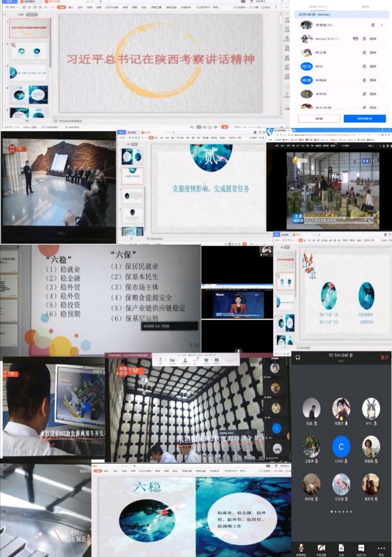Click white 邀请 invite button in participants panel

[x=319, y=118]
